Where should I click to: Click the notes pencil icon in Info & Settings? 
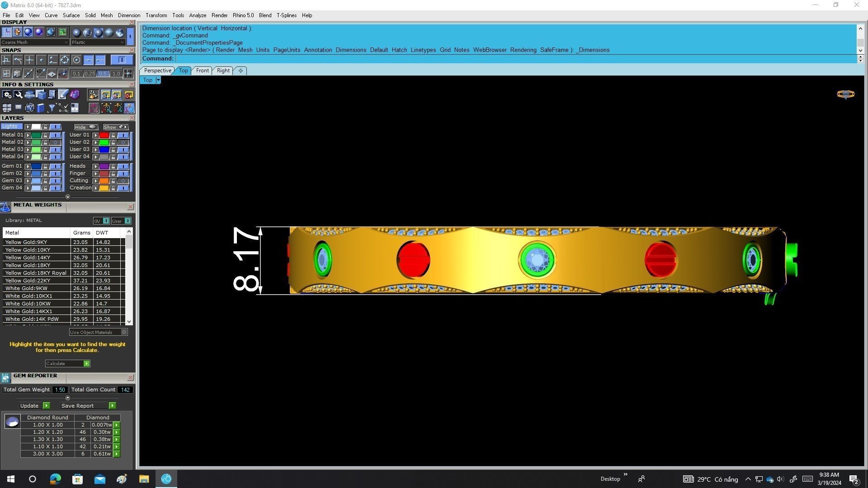(x=63, y=95)
